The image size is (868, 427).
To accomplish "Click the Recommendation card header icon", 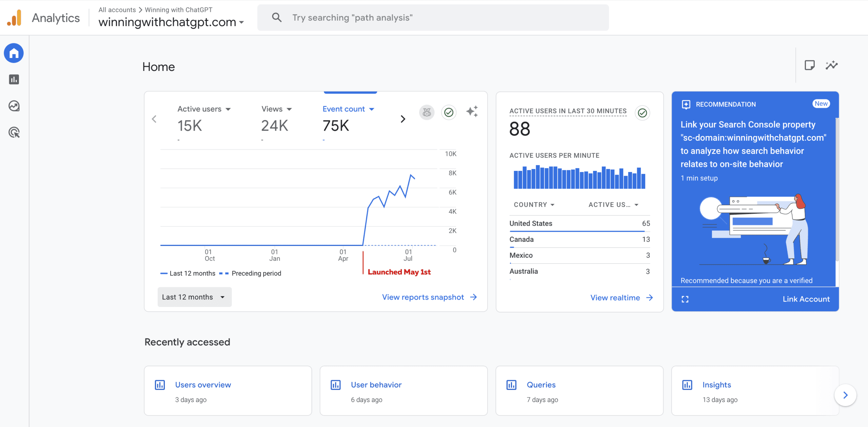I will pos(686,104).
